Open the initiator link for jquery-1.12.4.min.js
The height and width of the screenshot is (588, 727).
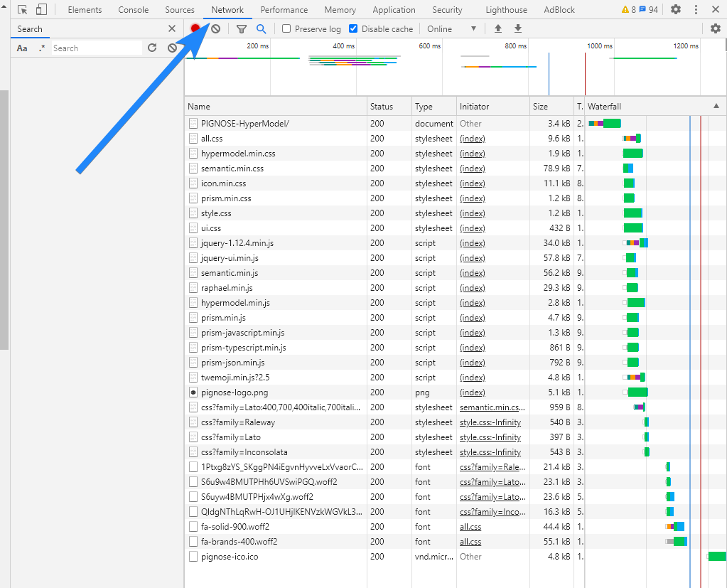(473, 243)
